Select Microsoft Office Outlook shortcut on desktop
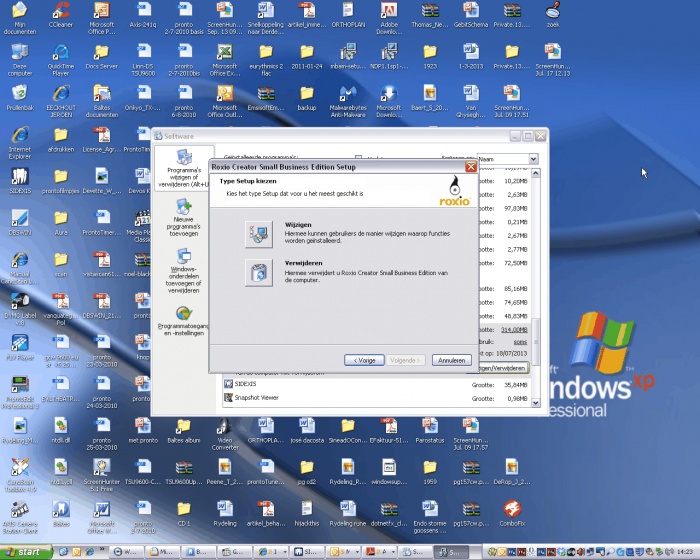Viewport: 700px width, 560px height. [x=225, y=101]
